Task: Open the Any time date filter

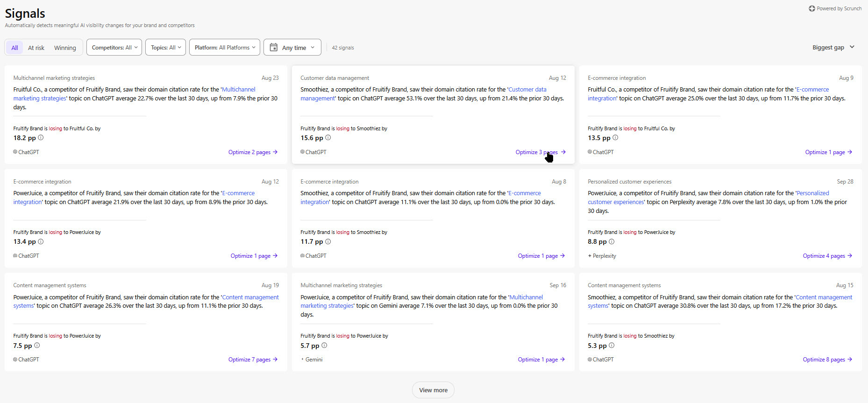Action: 292,47
